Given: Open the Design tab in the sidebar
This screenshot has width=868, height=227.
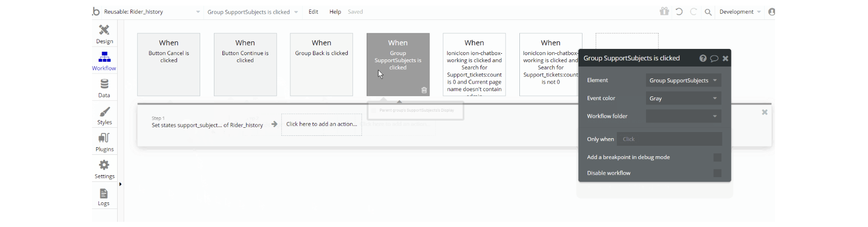Looking at the screenshot, I should point(104,34).
